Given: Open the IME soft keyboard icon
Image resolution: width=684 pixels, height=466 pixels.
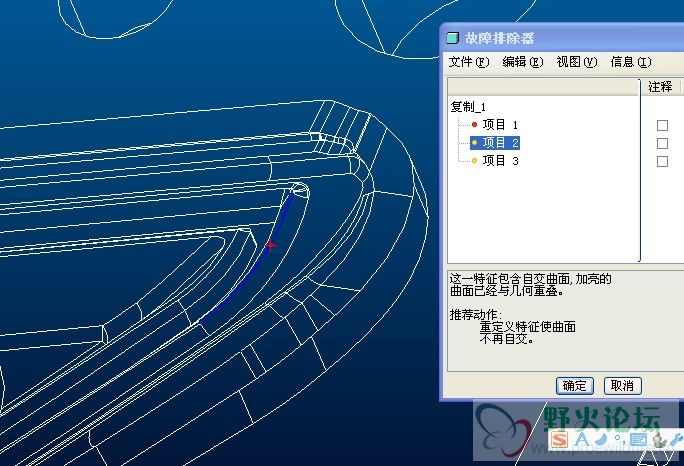Looking at the screenshot, I should pyautogui.click(x=638, y=439).
